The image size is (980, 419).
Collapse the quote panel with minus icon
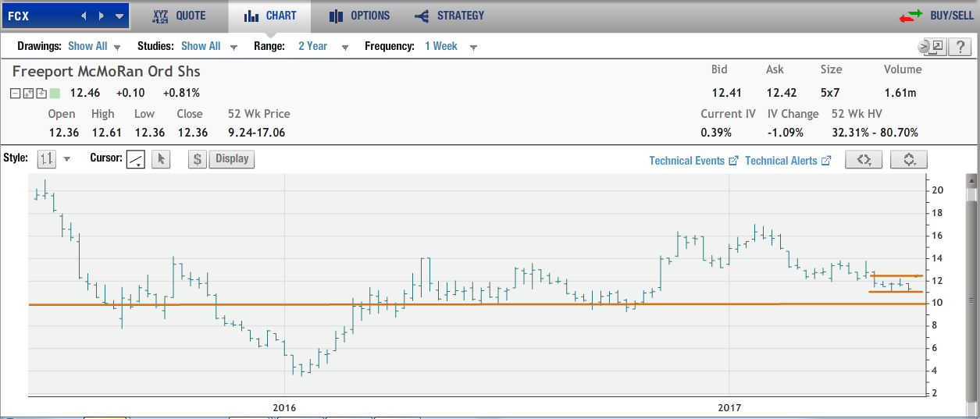(x=16, y=94)
